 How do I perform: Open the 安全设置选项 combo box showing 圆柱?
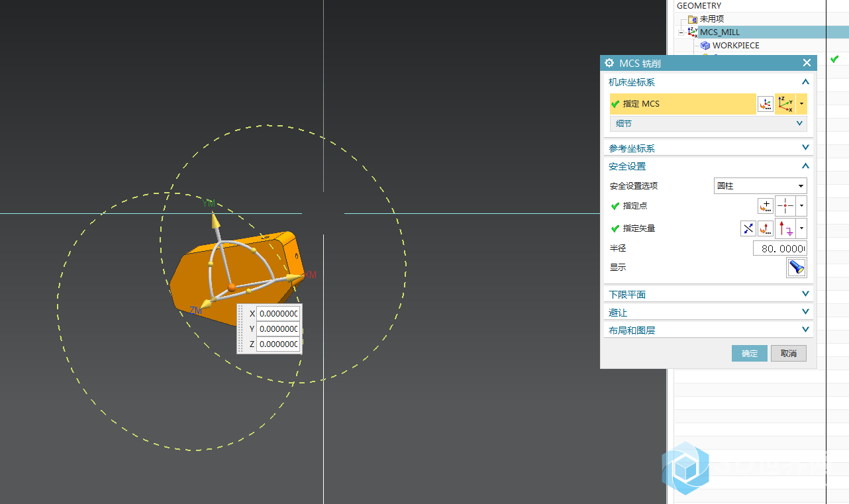(x=760, y=186)
